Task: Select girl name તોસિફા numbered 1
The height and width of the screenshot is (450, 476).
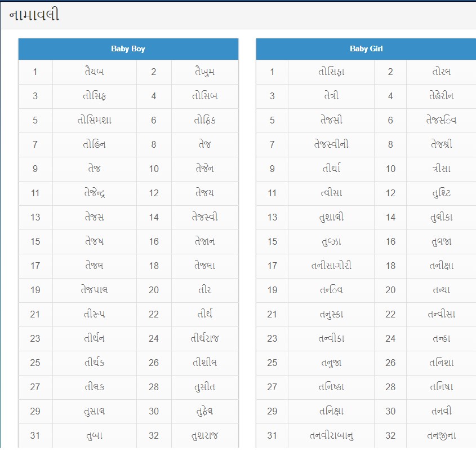Action: tap(331, 72)
